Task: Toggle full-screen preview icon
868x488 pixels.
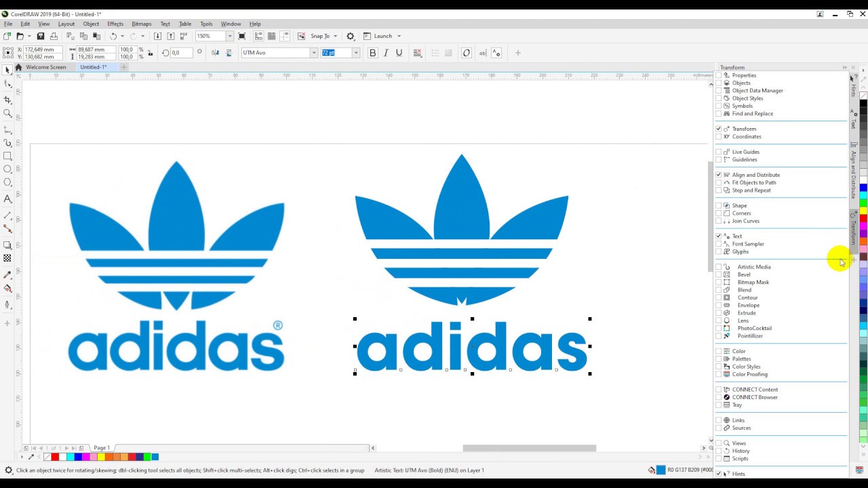Action: [x=241, y=36]
